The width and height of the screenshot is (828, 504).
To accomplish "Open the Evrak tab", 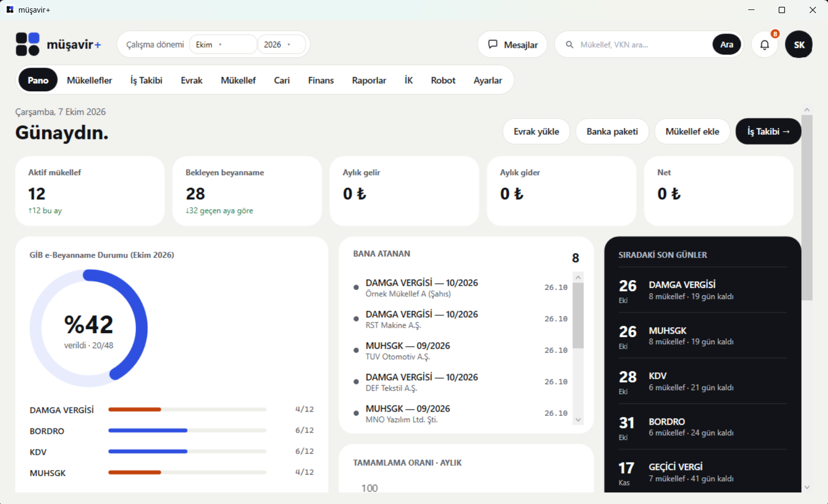I will point(192,80).
